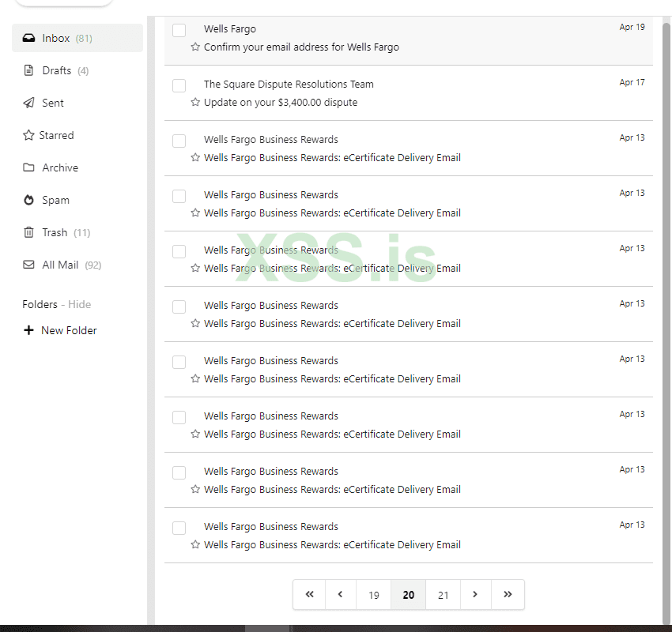The image size is (672, 632).
Task: Star the third eCertificate Delivery Email
Action: tap(195, 268)
